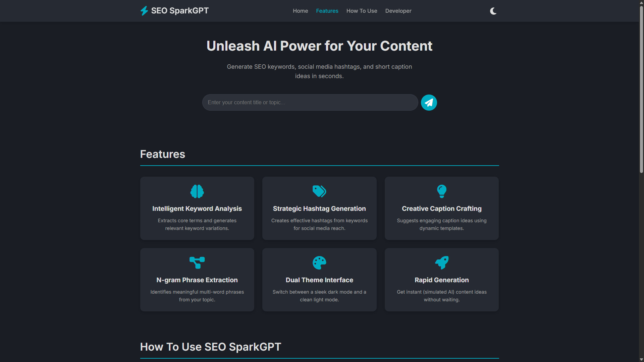Image resolution: width=644 pixels, height=362 pixels.
Task: Select the Dual Theme Interface card heading
Action: pos(319,280)
